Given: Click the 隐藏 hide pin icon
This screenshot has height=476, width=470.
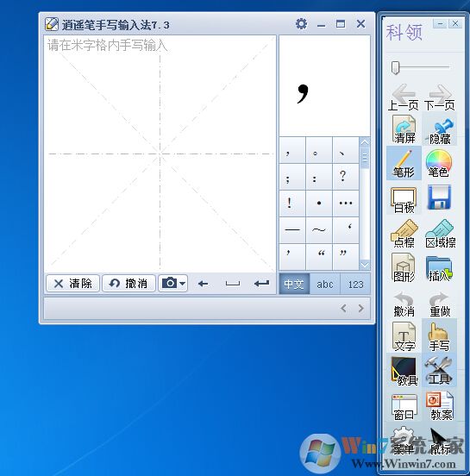Looking at the screenshot, I should click(x=439, y=129).
